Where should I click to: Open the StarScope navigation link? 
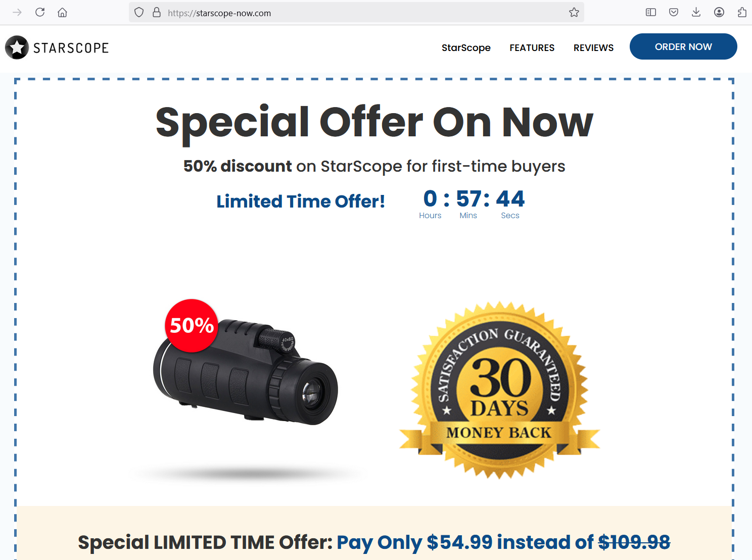point(466,47)
